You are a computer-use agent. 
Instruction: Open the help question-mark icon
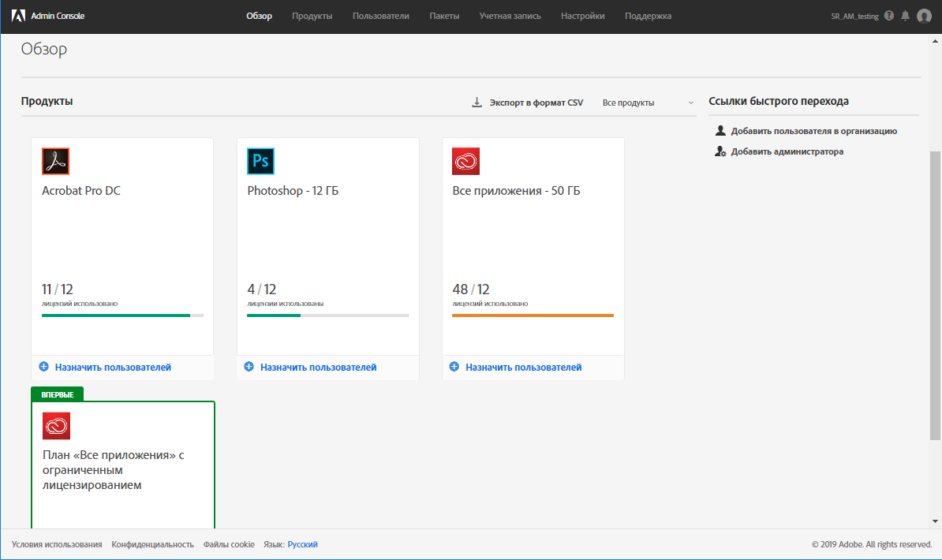[888, 14]
